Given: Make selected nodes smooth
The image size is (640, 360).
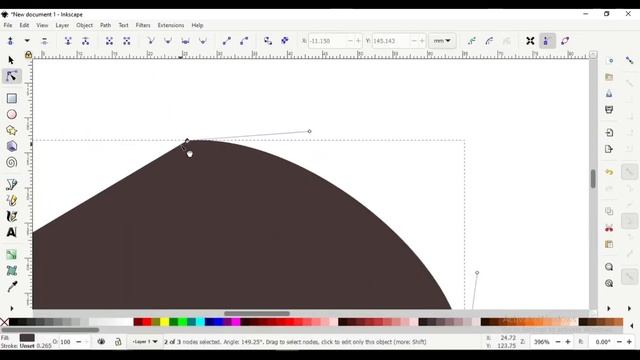Looking at the screenshot, I should [x=168, y=41].
